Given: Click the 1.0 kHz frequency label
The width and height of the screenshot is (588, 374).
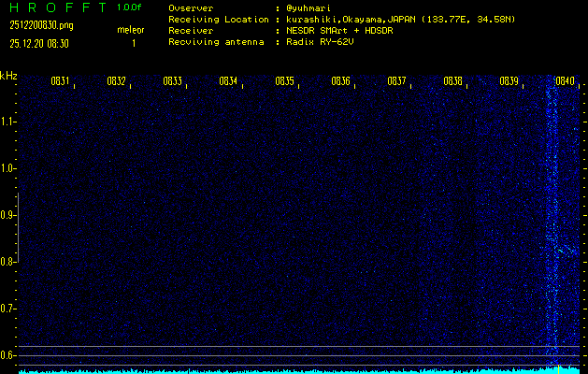Looking at the screenshot, I should click(8, 168).
